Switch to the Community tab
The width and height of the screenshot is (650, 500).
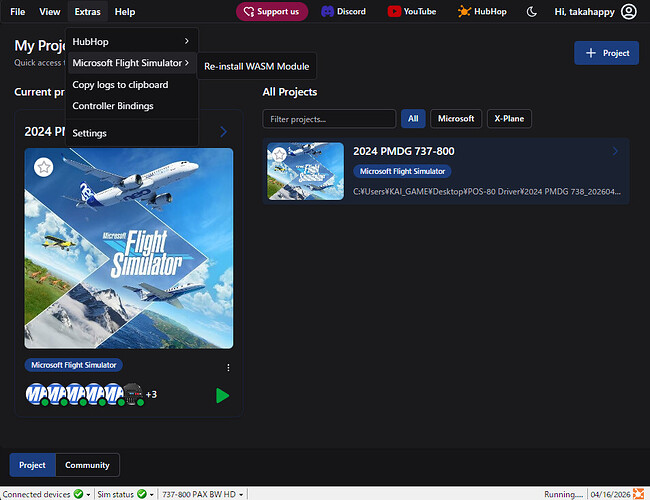click(x=87, y=465)
